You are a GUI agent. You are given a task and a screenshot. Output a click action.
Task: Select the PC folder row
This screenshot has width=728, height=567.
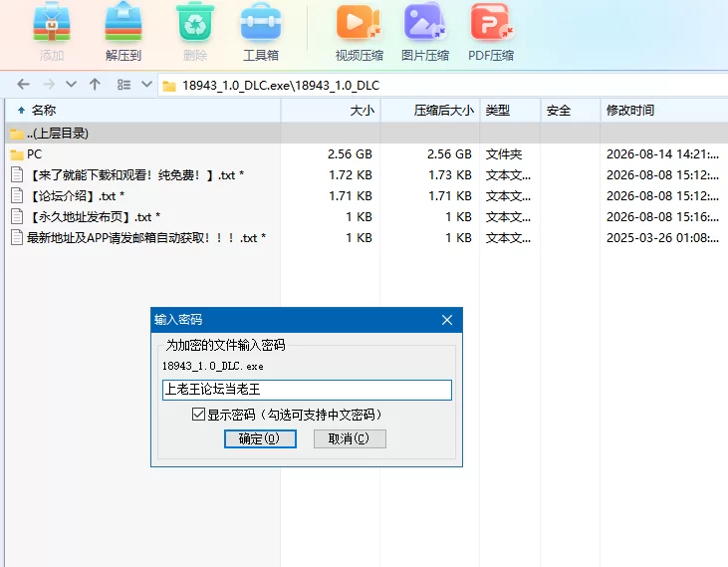tap(366, 154)
